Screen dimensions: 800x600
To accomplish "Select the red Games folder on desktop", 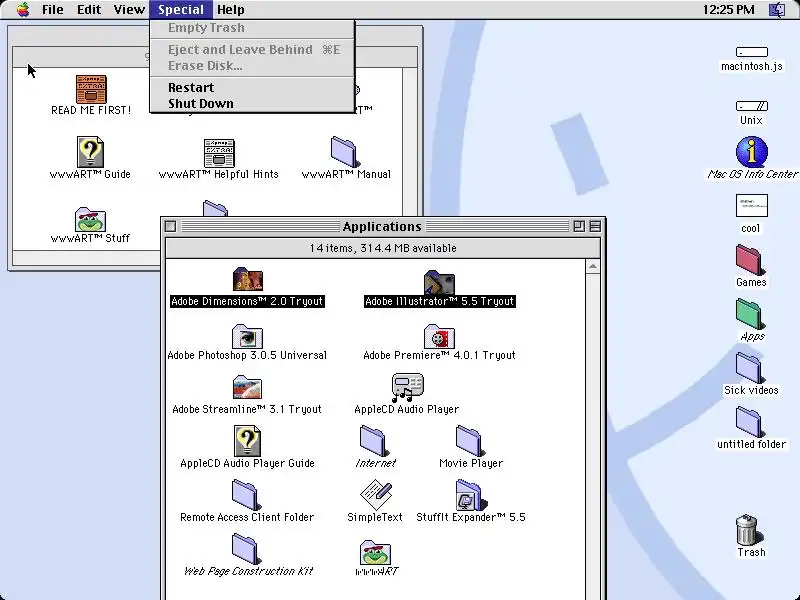I will (749, 260).
